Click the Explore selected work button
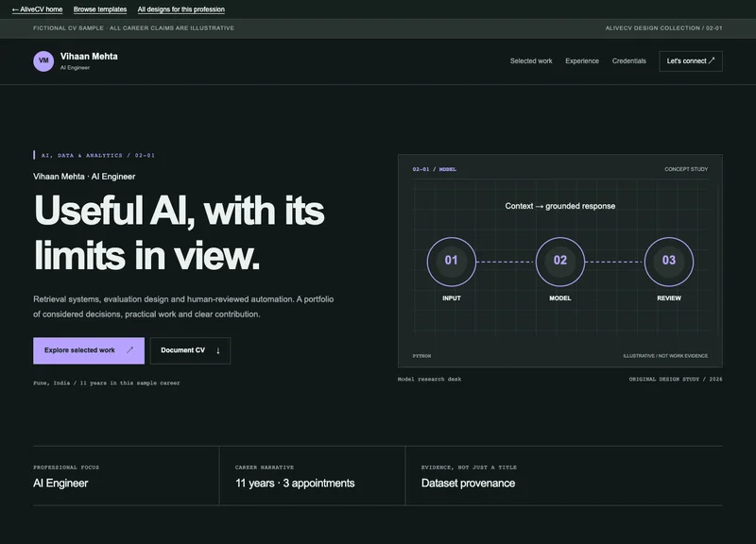Viewport: 756px width, 544px height. pyautogui.click(x=89, y=350)
